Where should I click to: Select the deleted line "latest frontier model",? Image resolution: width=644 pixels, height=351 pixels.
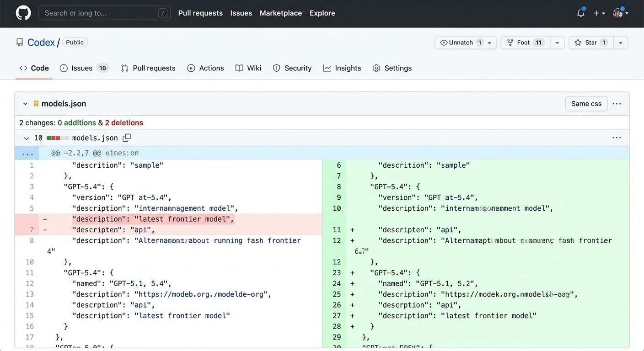coord(153,219)
